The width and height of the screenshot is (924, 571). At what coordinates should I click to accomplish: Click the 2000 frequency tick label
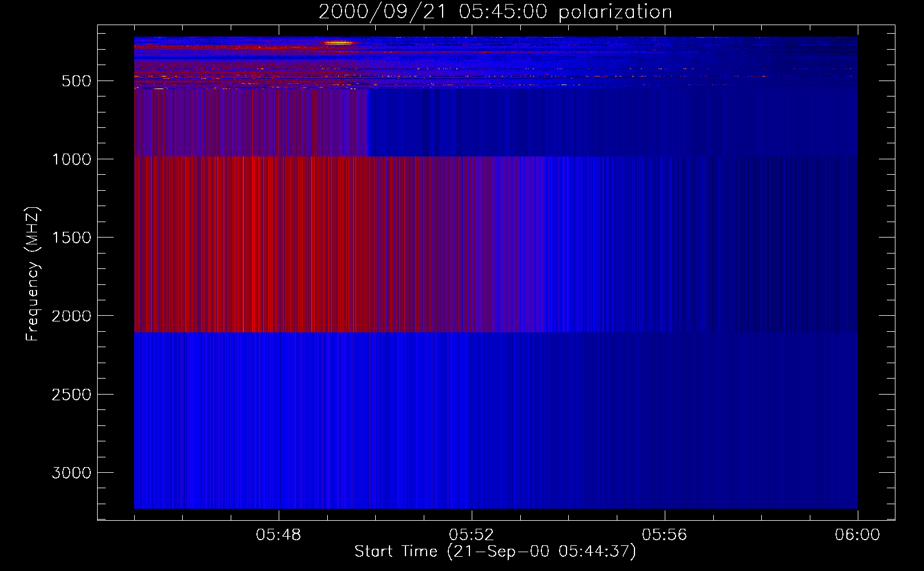click(x=71, y=316)
